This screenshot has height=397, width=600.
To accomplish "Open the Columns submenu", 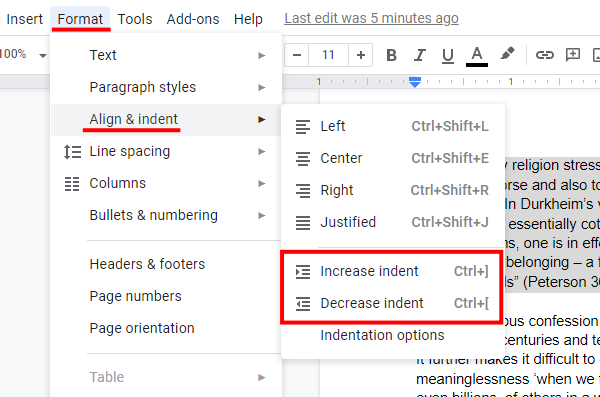I will (166, 183).
